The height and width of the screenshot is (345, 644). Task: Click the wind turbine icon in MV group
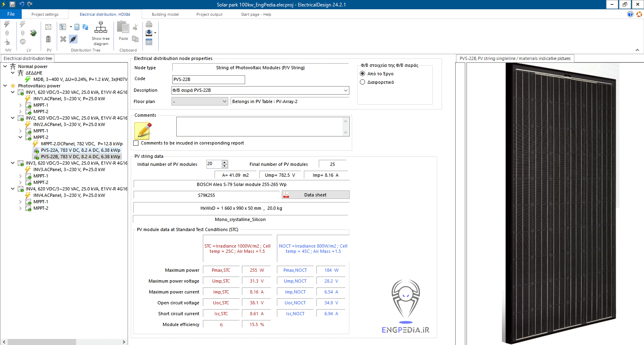pos(7,42)
